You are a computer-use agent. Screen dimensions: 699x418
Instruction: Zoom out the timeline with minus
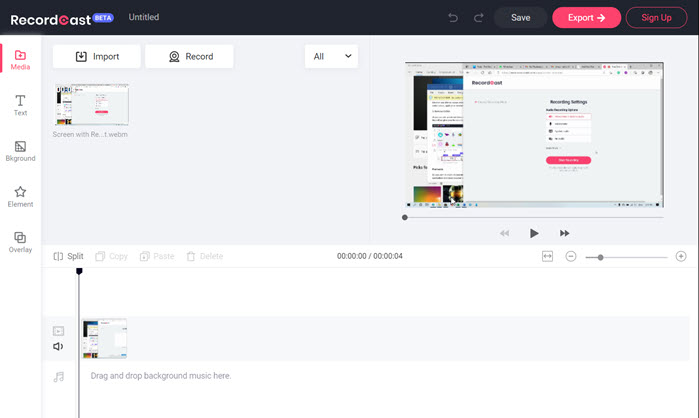(x=571, y=256)
